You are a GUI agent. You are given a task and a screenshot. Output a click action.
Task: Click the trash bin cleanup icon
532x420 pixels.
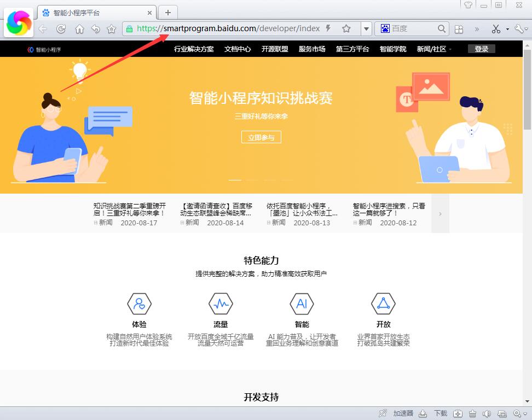[472, 413]
